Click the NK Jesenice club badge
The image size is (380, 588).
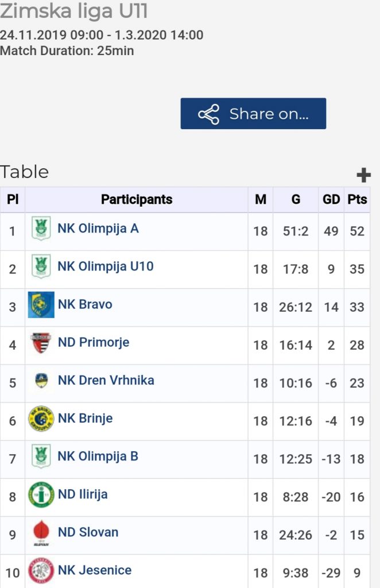point(41,571)
